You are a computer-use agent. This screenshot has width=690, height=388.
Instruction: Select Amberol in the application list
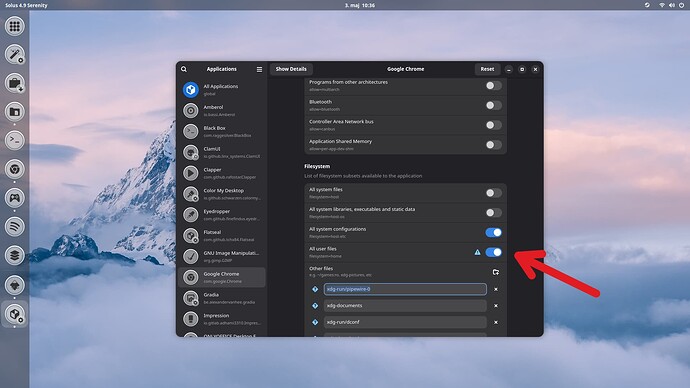coord(222,110)
